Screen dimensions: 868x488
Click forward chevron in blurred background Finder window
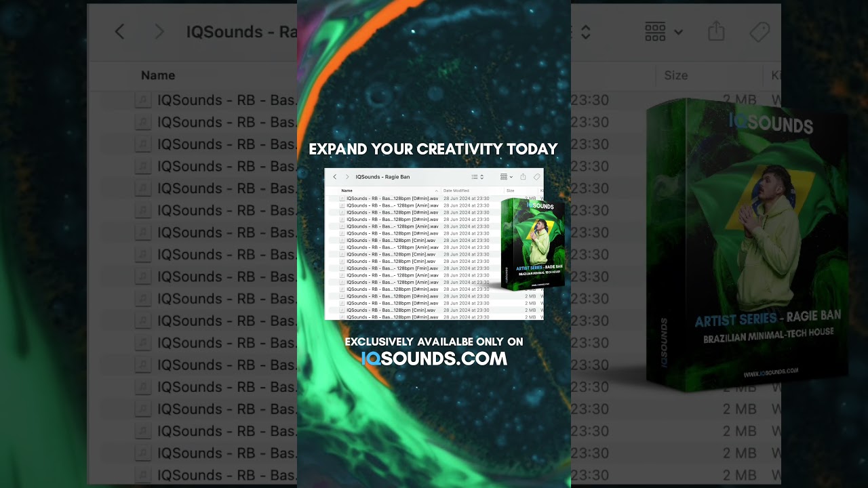(159, 31)
